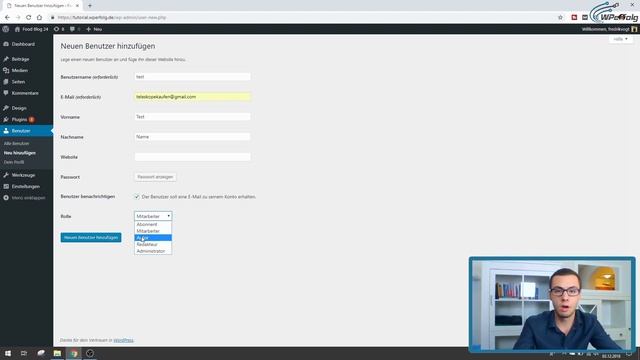
Task: Close the 'Neuen Benutzer hinzufügen' browser tab
Action: click(x=77, y=6)
